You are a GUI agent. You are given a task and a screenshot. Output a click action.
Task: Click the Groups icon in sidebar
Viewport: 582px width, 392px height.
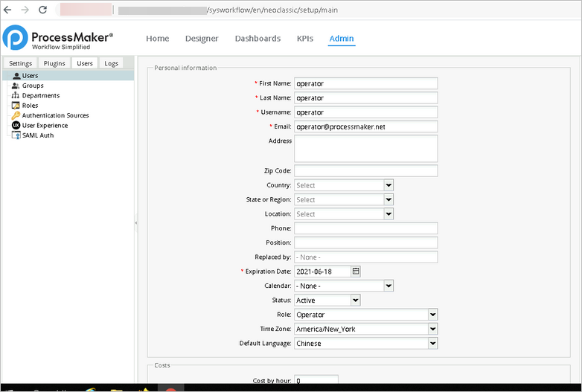pyautogui.click(x=16, y=86)
